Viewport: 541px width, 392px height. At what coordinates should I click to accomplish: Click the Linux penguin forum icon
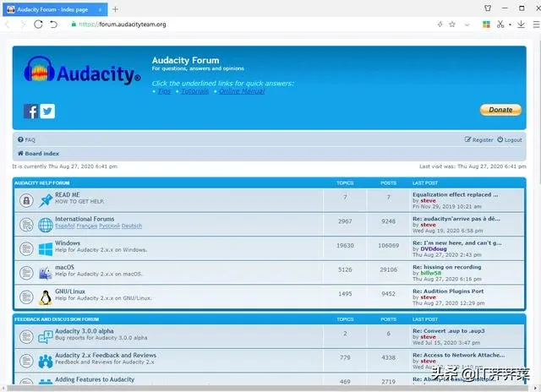coord(45,297)
